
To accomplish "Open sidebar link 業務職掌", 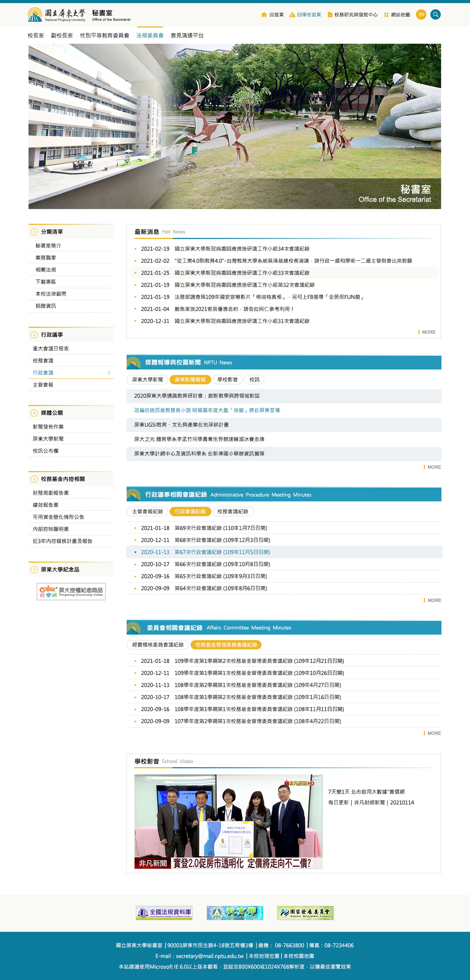I will tap(46, 258).
